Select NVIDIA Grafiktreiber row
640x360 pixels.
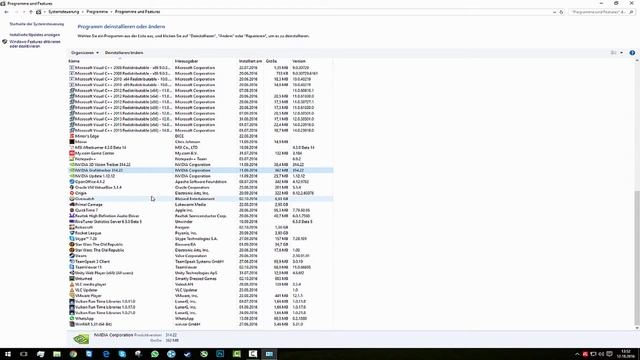pyautogui.click(x=200, y=170)
